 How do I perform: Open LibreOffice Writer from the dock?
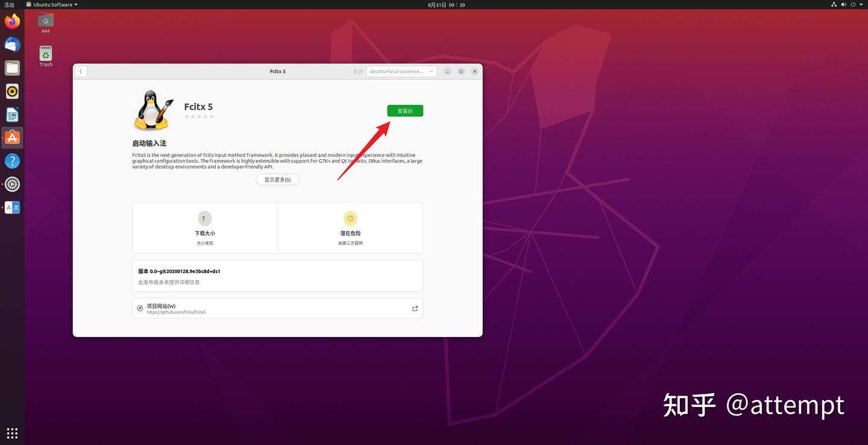12,114
